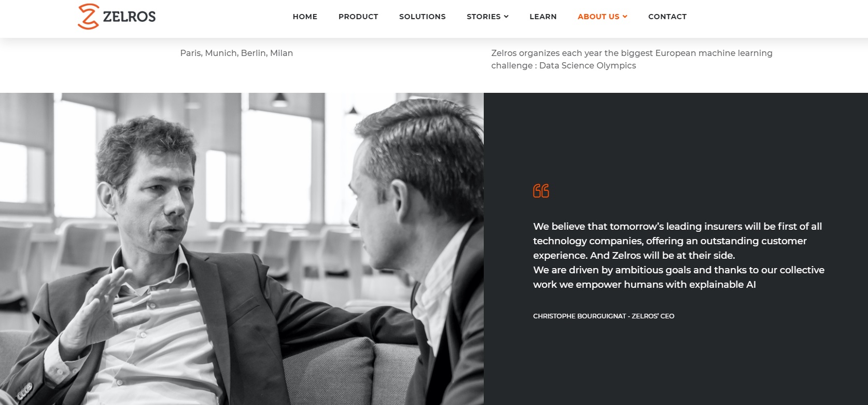
Task: Open the SOLUTIONS navigation link
Action: 423,17
